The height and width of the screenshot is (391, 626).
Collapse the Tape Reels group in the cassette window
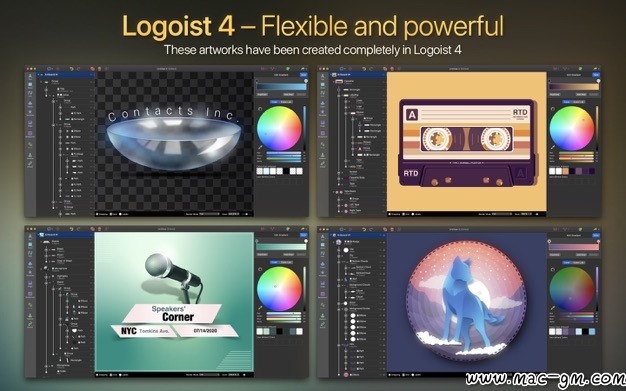tap(333, 193)
